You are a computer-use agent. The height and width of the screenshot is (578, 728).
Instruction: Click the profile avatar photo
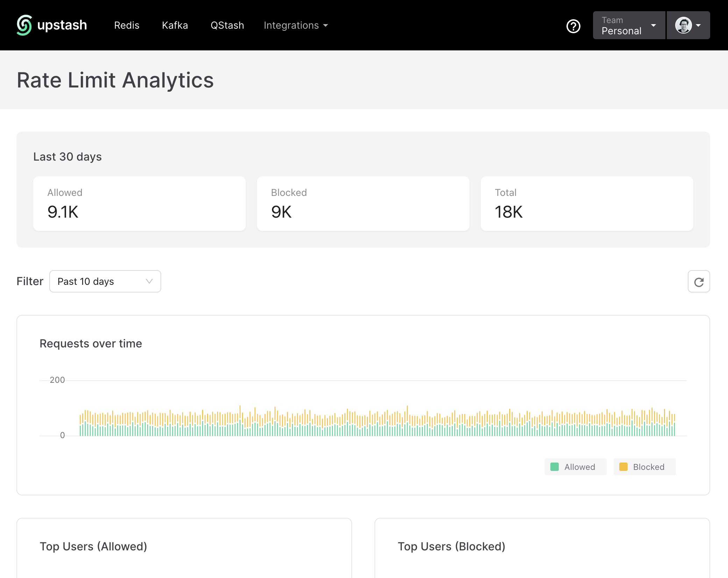click(x=684, y=25)
